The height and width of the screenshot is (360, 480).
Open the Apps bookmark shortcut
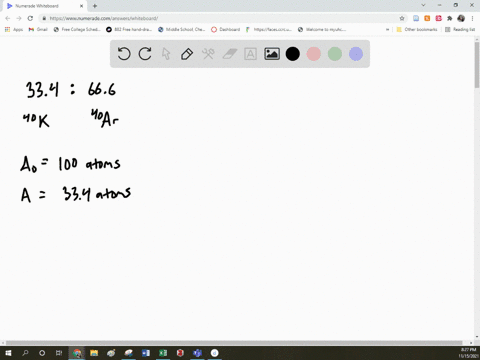[x=14, y=29]
